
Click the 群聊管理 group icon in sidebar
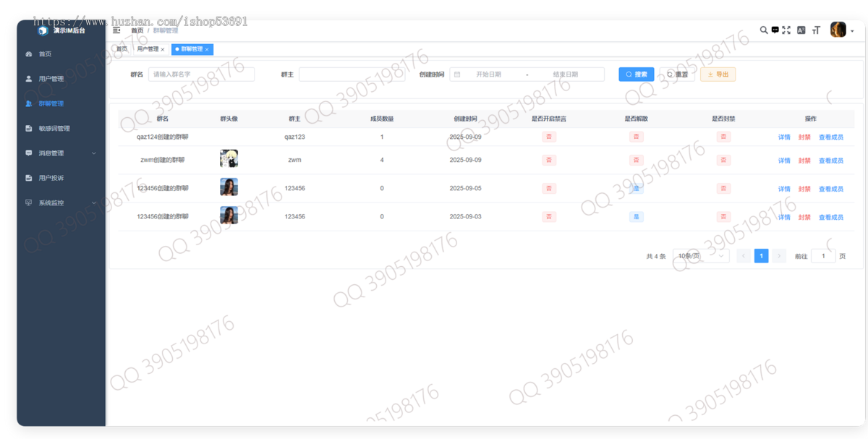pyautogui.click(x=29, y=103)
